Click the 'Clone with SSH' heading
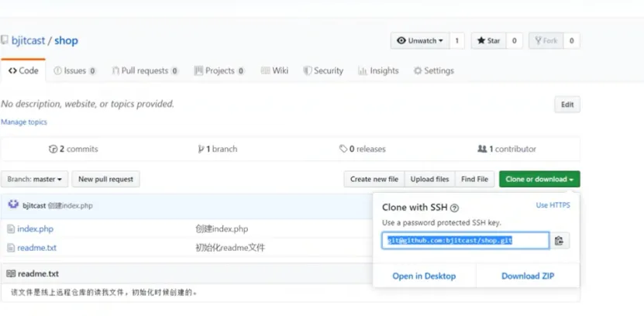Image resolution: width=644 pixels, height=316 pixels. [415, 208]
